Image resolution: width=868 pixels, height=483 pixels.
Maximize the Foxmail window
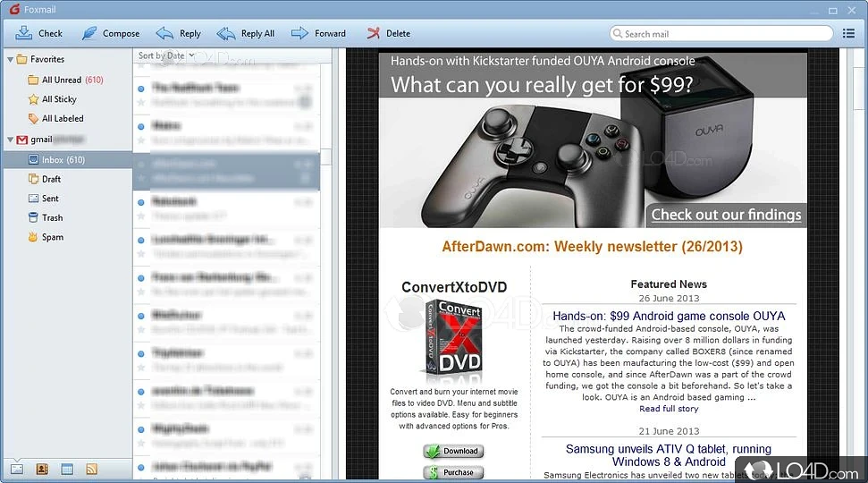click(832, 10)
